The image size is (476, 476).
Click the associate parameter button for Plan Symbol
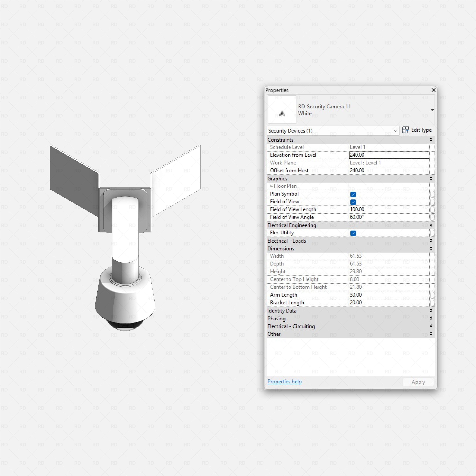pyautogui.click(x=432, y=194)
